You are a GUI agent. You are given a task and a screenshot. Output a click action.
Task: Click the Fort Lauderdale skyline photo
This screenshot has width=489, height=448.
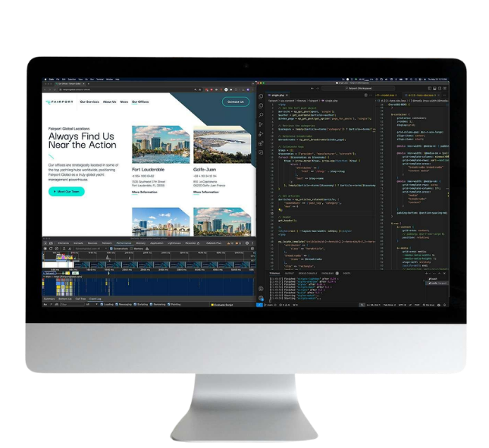[x=161, y=144]
